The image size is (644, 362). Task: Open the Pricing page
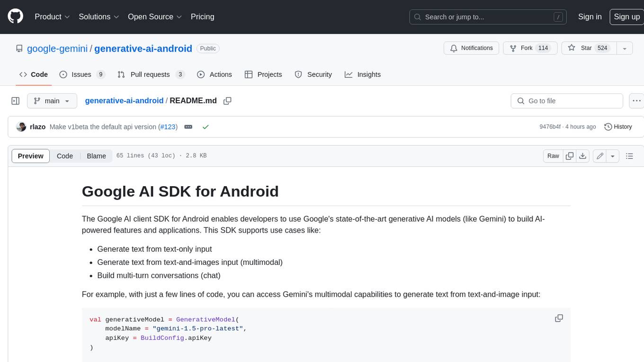click(x=202, y=17)
